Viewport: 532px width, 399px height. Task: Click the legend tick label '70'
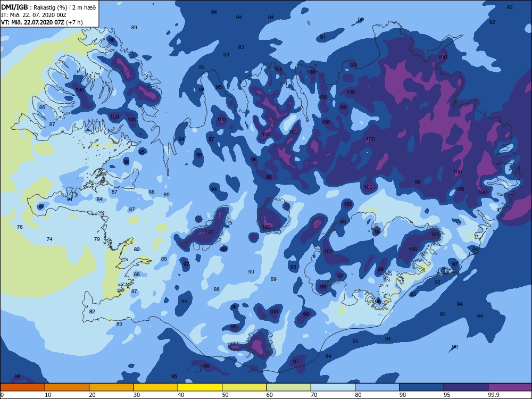[314, 395]
